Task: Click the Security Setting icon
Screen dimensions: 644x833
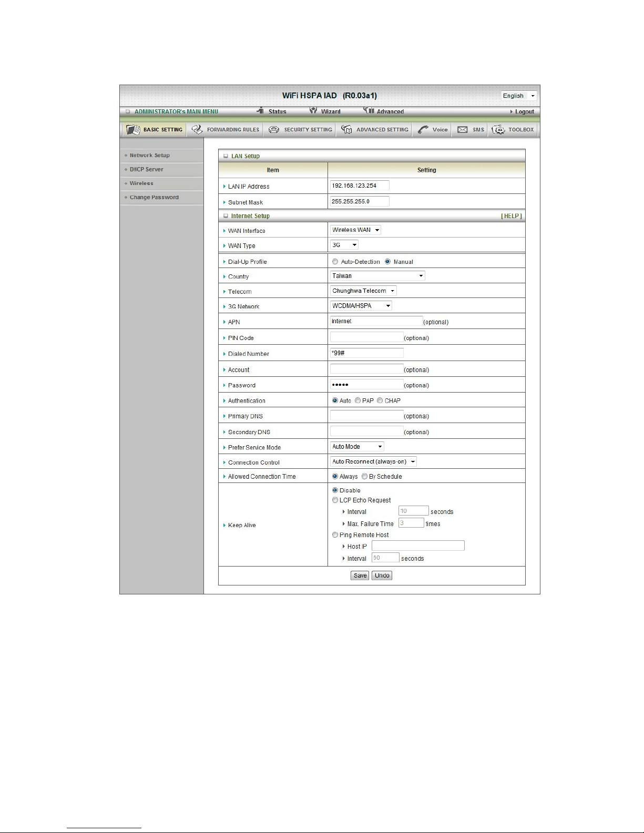Action: point(274,129)
